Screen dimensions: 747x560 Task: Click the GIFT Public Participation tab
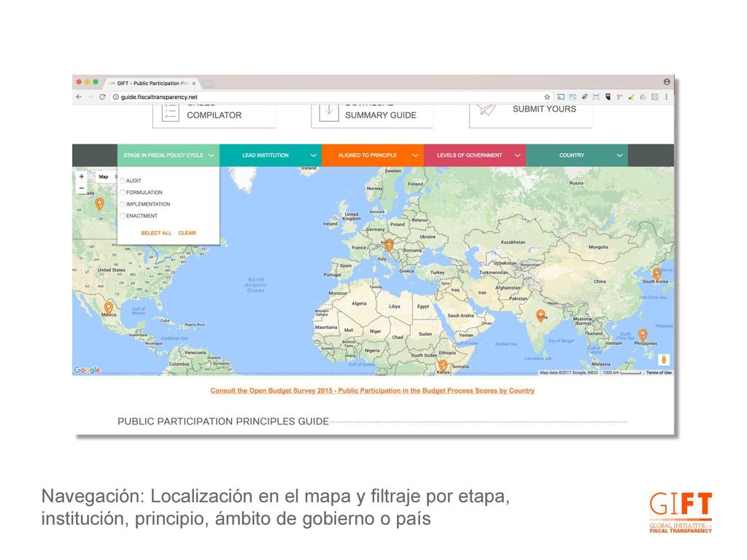(152, 83)
